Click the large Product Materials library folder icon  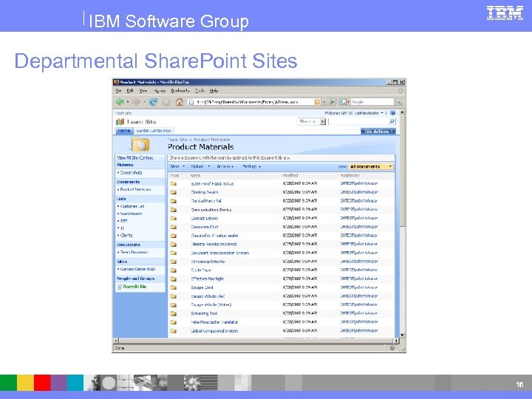tap(140, 145)
